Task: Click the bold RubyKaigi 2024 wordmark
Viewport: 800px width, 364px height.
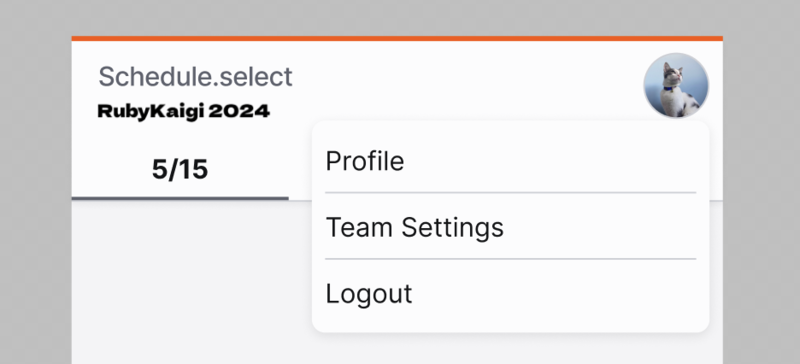Action: pos(184,111)
